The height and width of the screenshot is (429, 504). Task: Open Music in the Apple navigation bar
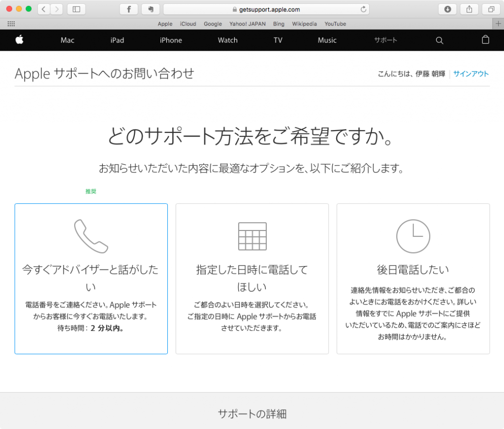(327, 40)
